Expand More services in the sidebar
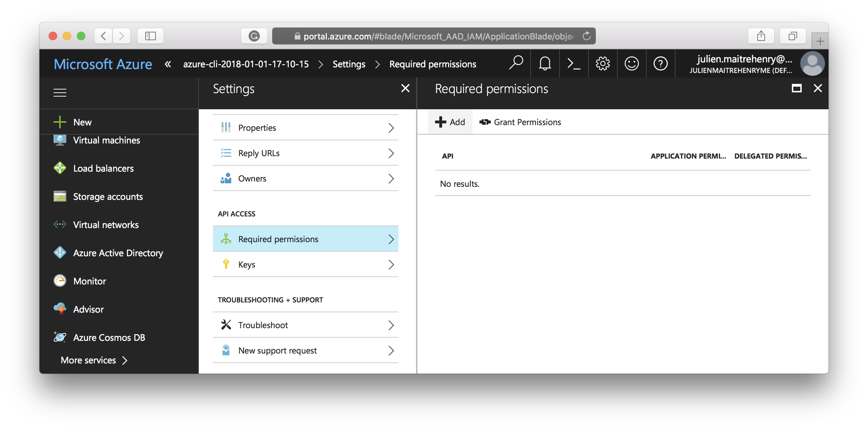868x430 pixels. click(x=94, y=360)
